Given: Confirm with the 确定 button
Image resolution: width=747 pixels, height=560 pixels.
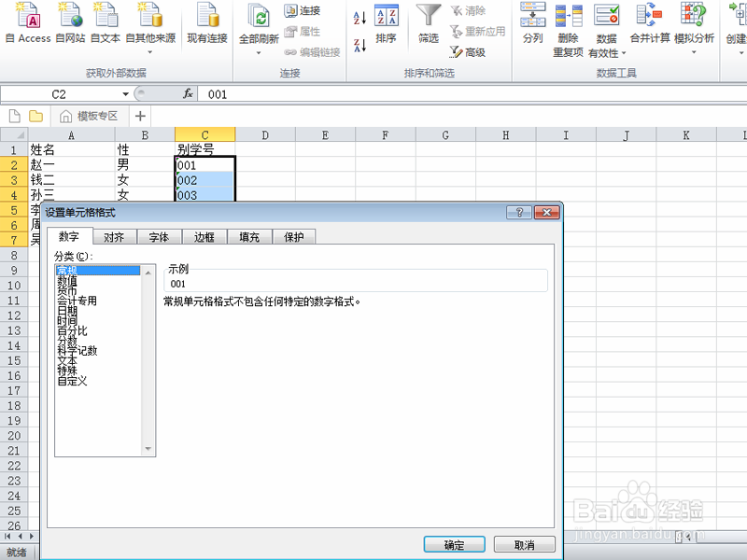Looking at the screenshot, I should (454, 544).
